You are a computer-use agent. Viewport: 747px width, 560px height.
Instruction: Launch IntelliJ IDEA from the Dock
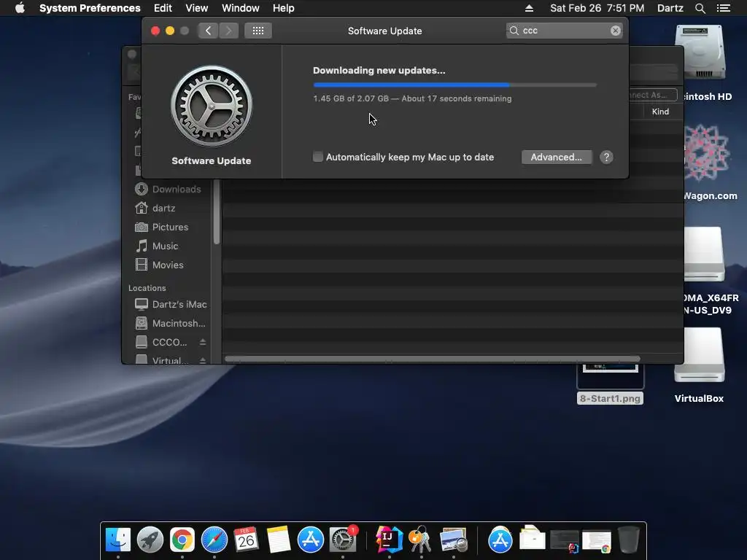tap(390, 540)
